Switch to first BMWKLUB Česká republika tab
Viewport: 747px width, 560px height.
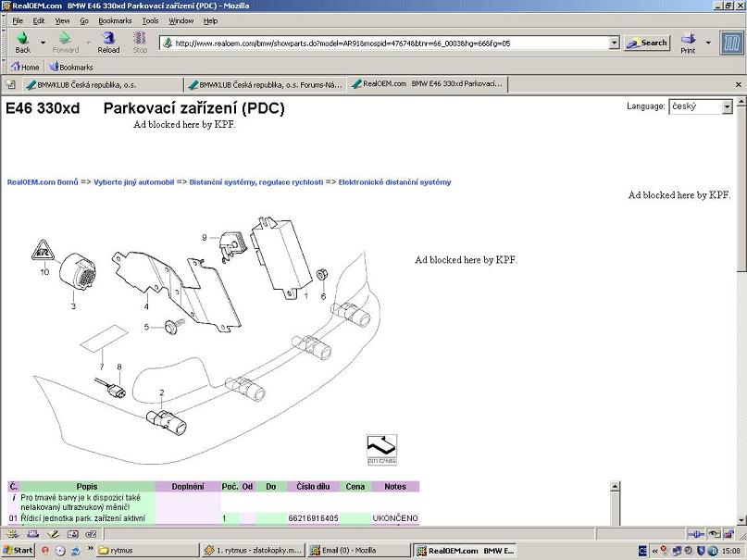103,85
